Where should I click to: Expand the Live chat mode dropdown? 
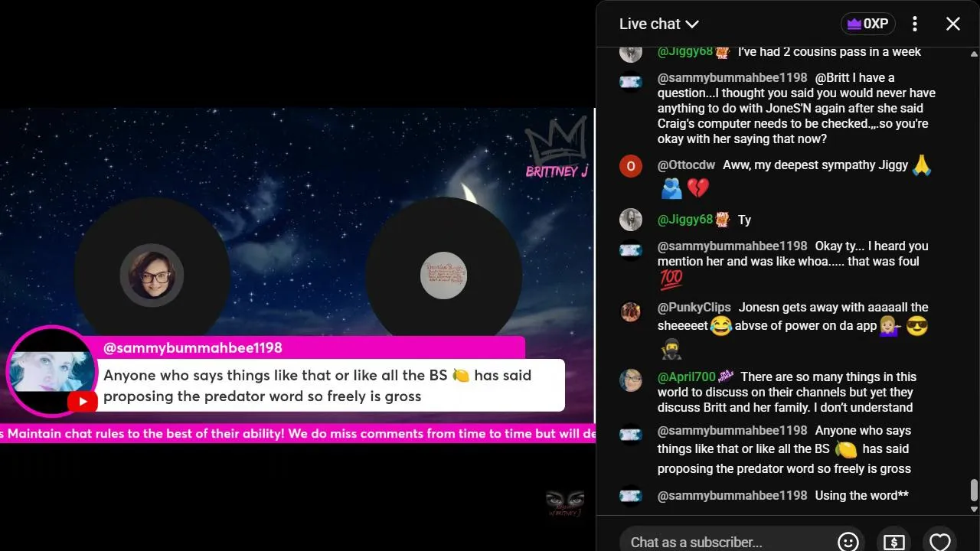click(658, 24)
